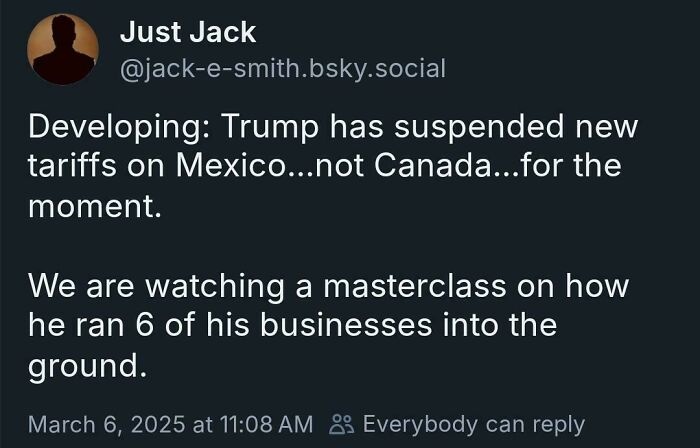Viewport: 700px width, 448px height.
Task: Click the word masterclass in the post
Action: pos(415,286)
